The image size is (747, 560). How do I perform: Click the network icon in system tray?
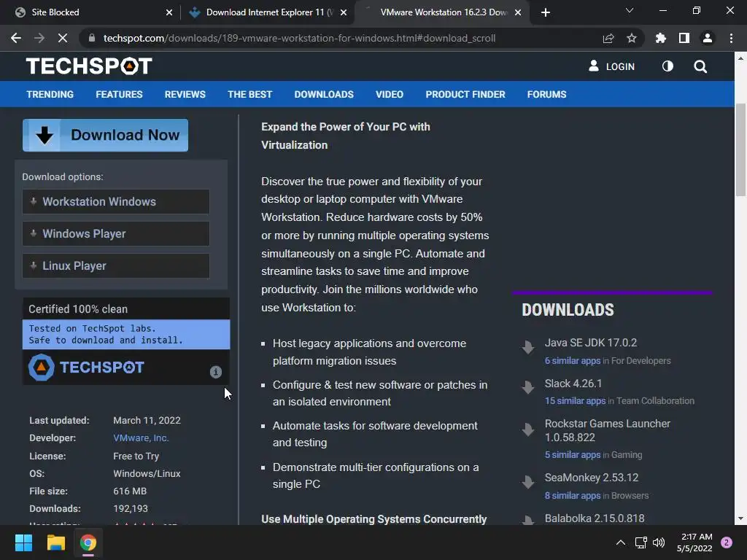click(640, 542)
